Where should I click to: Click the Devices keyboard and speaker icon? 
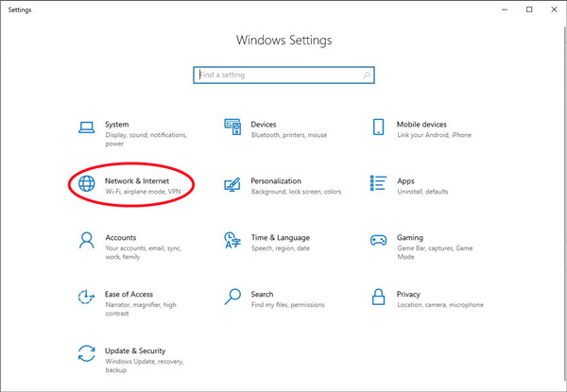click(x=232, y=127)
